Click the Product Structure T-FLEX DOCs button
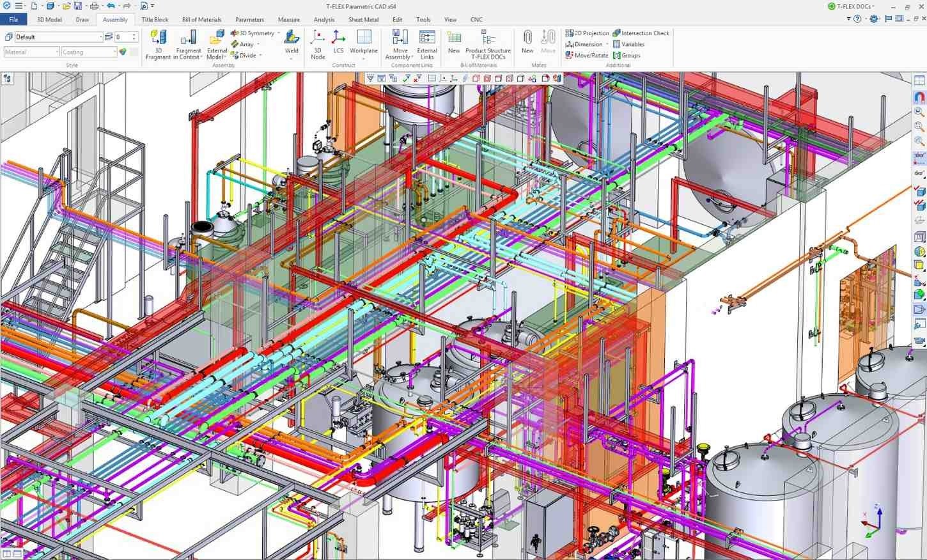Screen dimensions: 927x560 coord(488,45)
